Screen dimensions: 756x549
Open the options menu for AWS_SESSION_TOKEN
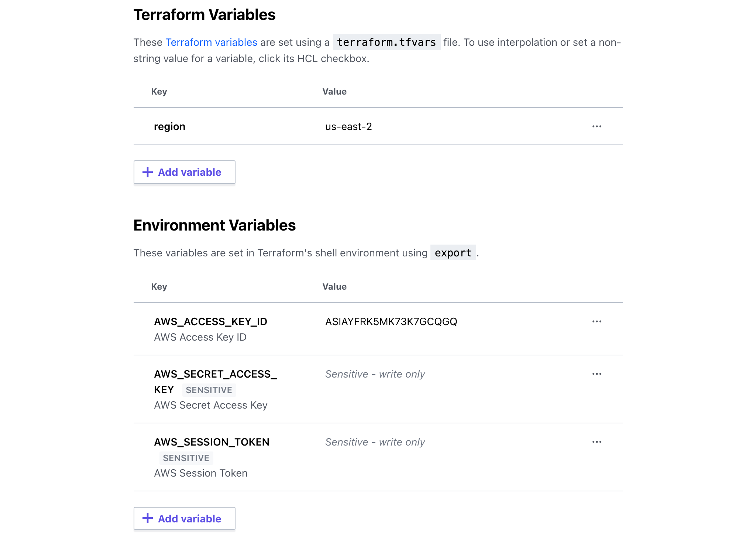[597, 442]
